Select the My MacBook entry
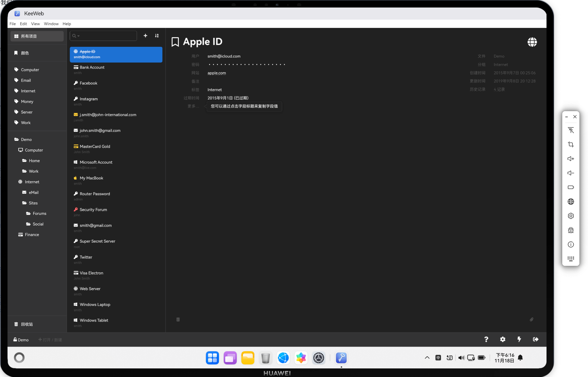The height and width of the screenshot is (377, 588). click(116, 180)
